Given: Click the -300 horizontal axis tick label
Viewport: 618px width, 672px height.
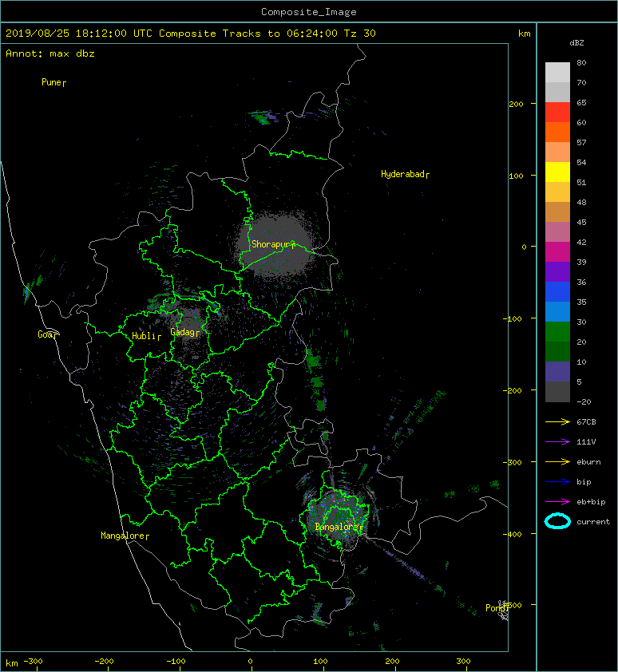Looking at the screenshot, I should [x=33, y=662].
